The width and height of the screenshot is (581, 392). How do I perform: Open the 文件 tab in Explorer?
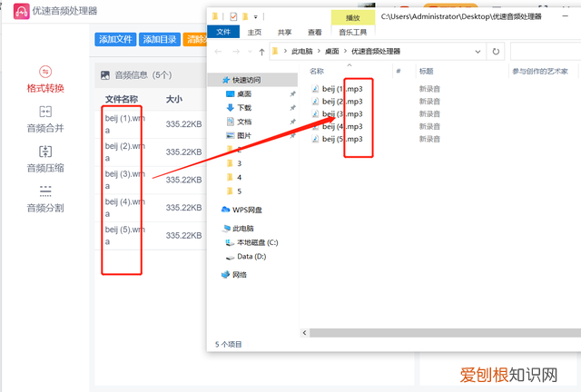[x=223, y=32]
